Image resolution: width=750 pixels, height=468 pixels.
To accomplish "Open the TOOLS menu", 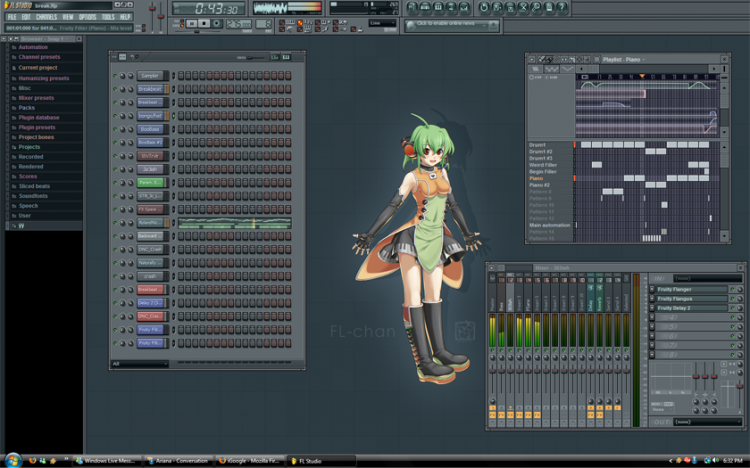I will tap(108, 17).
